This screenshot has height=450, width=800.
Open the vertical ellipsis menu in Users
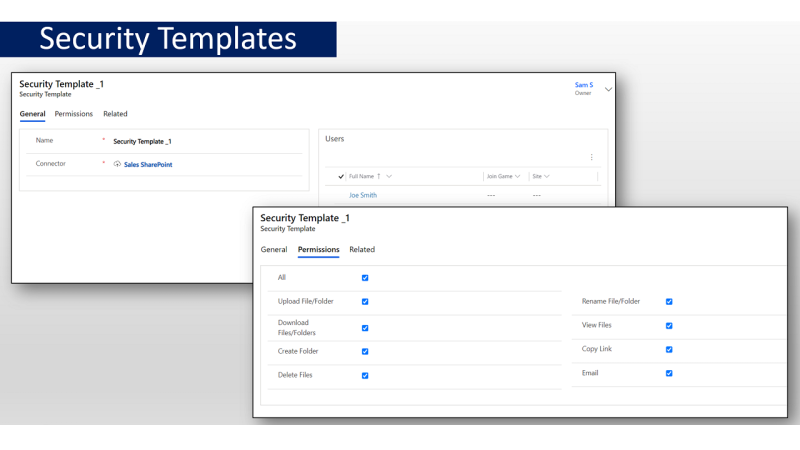coord(591,157)
